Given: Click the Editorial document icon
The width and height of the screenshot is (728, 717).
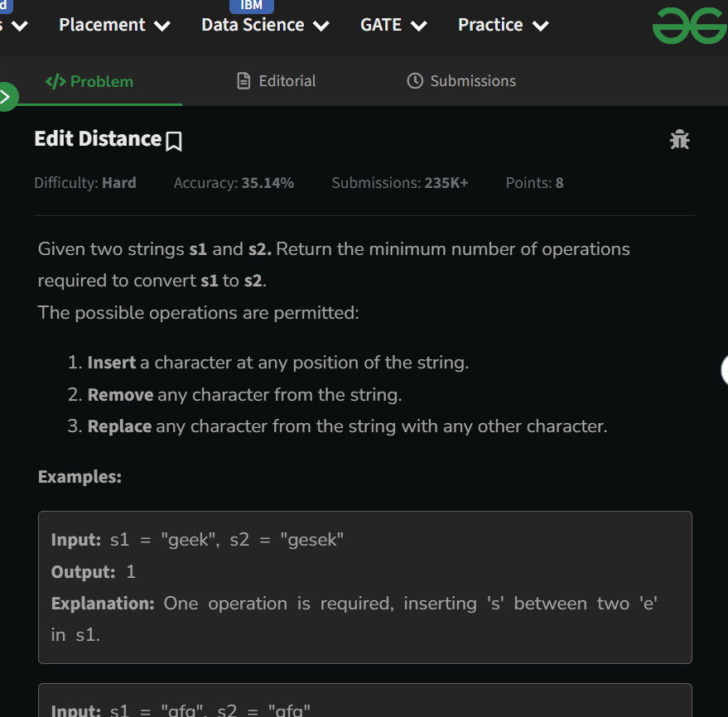Looking at the screenshot, I should tap(243, 81).
